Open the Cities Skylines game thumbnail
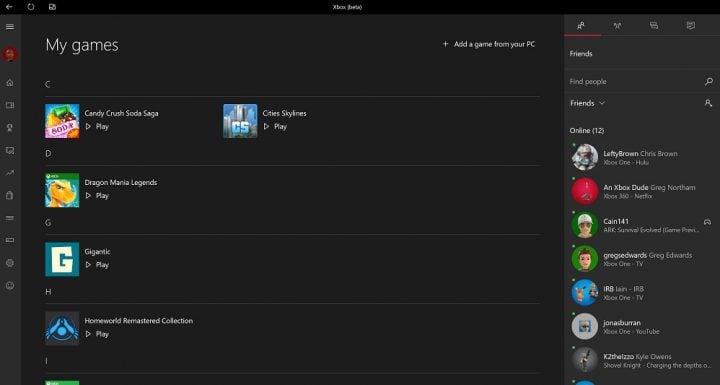Viewport: 720px width, 385px height. pos(240,121)
